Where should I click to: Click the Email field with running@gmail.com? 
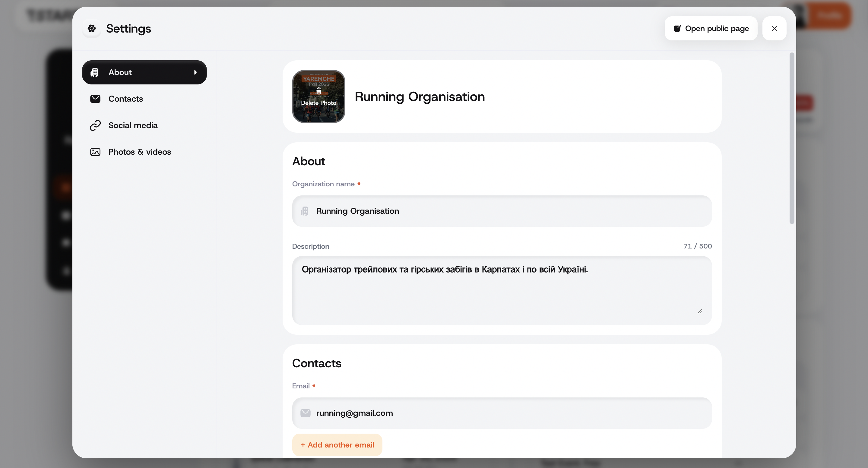(x=502, y=413)
